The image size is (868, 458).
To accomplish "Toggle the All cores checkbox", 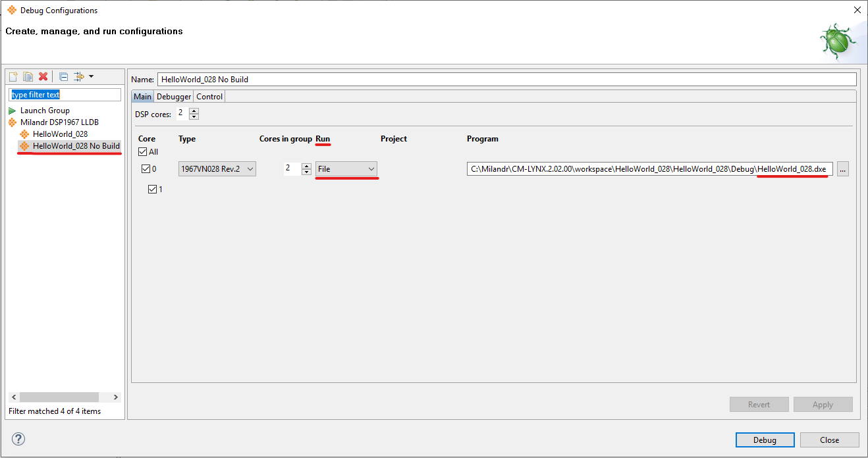I will pyautogui.click(x=142, y=152).
